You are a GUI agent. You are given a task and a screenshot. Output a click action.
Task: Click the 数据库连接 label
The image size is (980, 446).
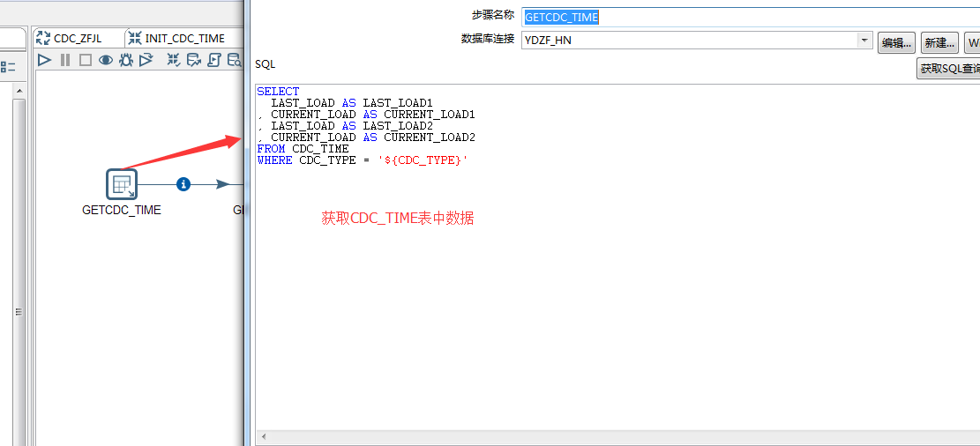point(488,40)
